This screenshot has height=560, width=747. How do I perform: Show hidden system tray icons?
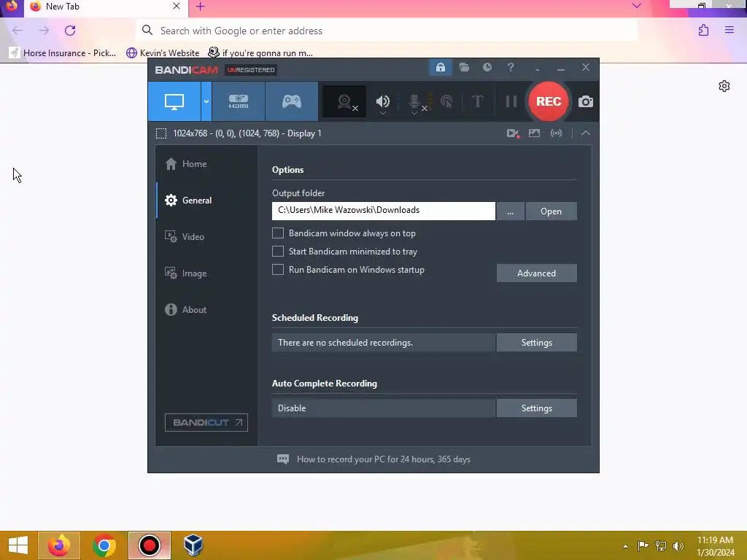625,546
